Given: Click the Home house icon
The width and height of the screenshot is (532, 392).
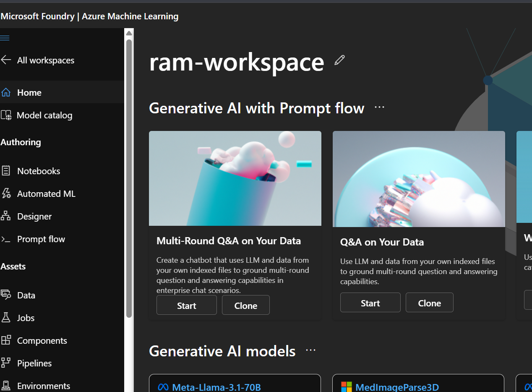Looking at the screenshot, I should coord(6,92).
